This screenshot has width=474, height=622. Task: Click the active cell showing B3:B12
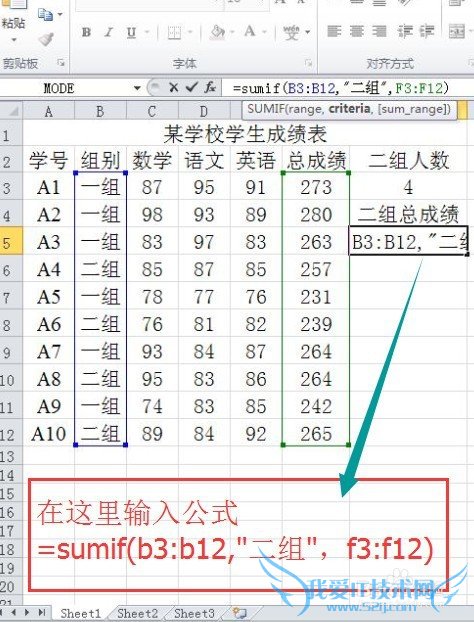point(409,241)
